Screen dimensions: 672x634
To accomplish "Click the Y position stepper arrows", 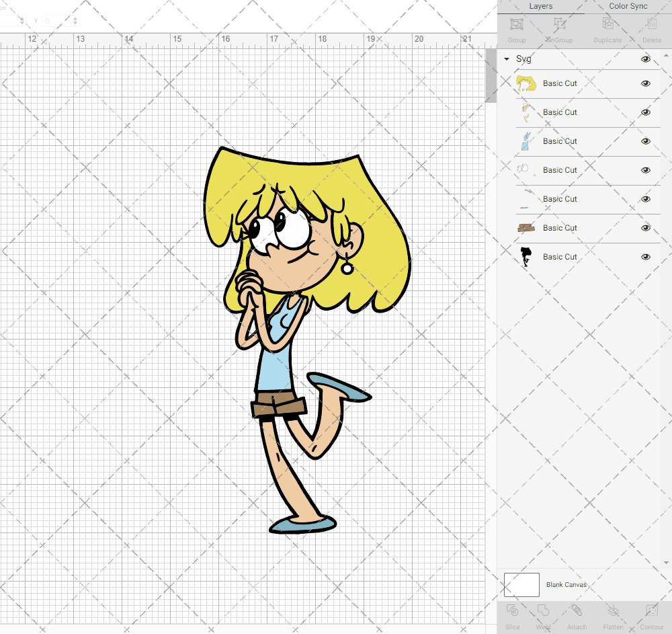I will click(75, 21).
